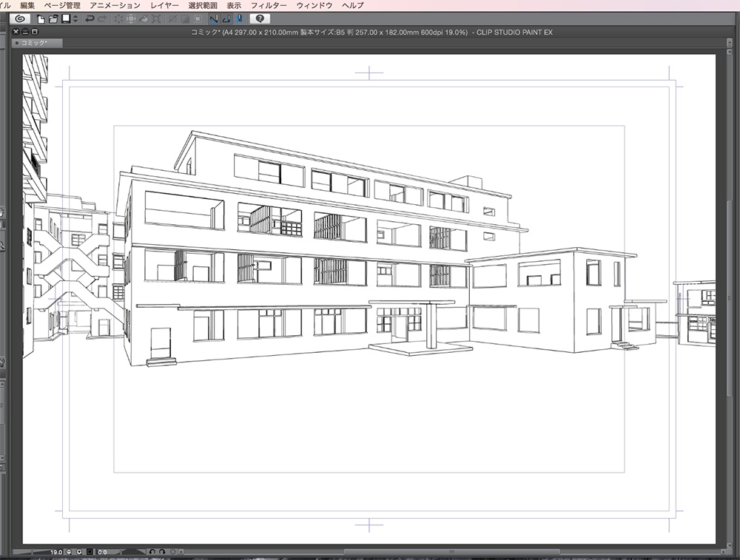
Task: Click the vertical scrollbar thumb
Action: [x=730, y=297]
